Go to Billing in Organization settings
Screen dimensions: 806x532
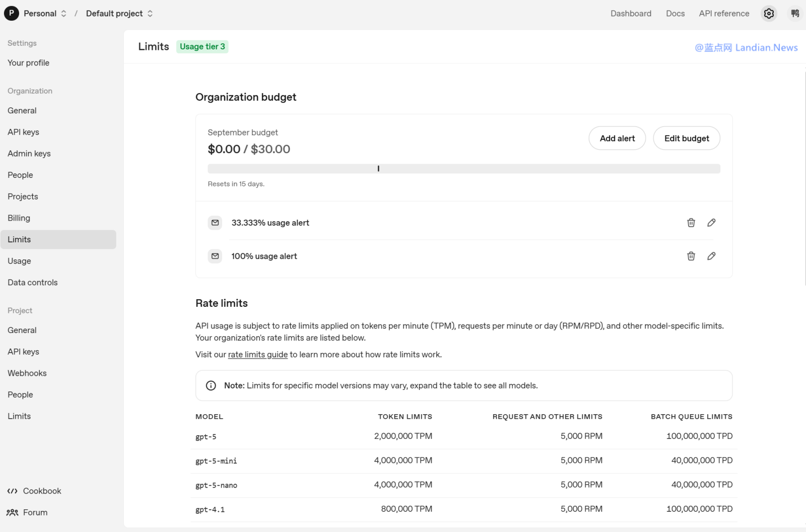[19, 218]
